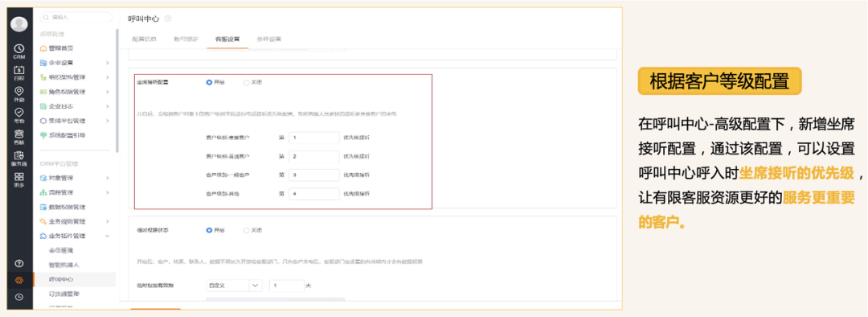Image resolution: width=868 pixels, height=317 pixels.
Task: Click the help question-mark icon in dark sidebar
Action: tap(19, 263)
